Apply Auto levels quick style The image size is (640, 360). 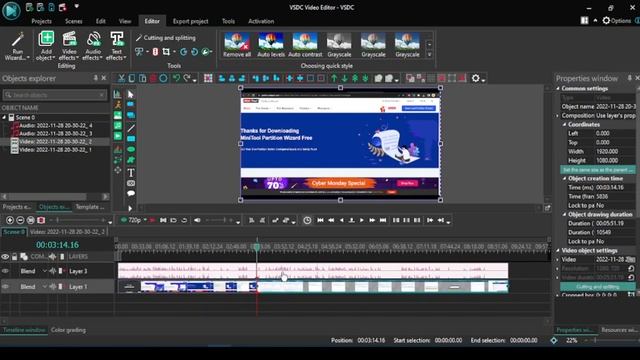271,45
